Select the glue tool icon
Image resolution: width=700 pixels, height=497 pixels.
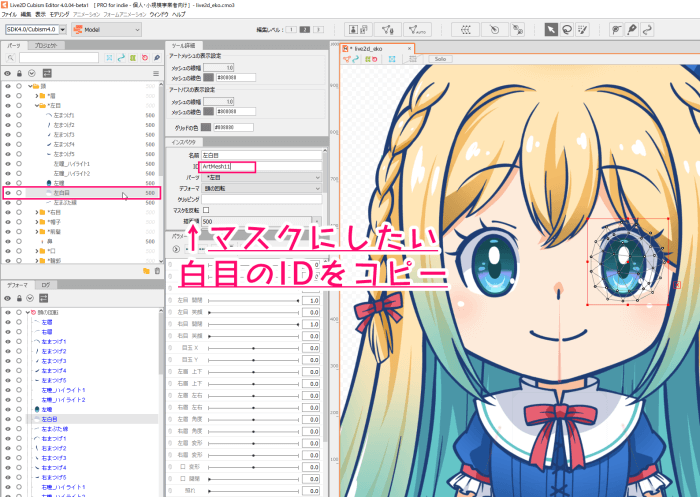click(x=517, y=29)
